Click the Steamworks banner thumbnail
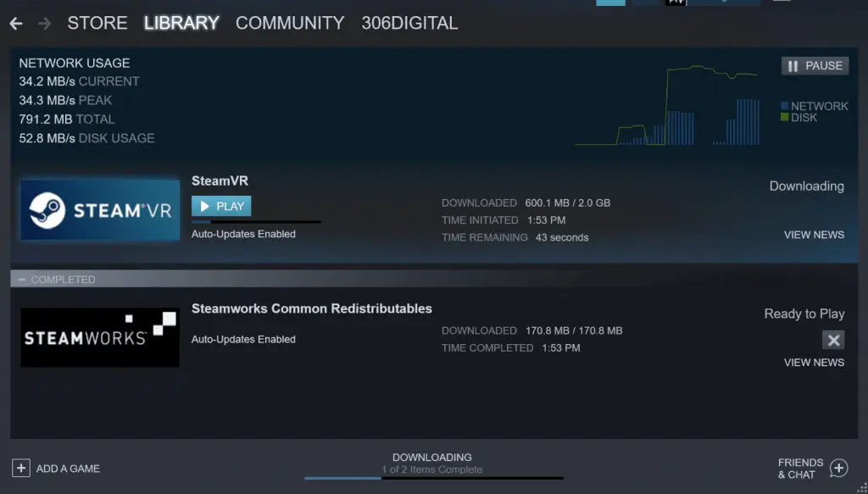 click(x=100, y=337)
